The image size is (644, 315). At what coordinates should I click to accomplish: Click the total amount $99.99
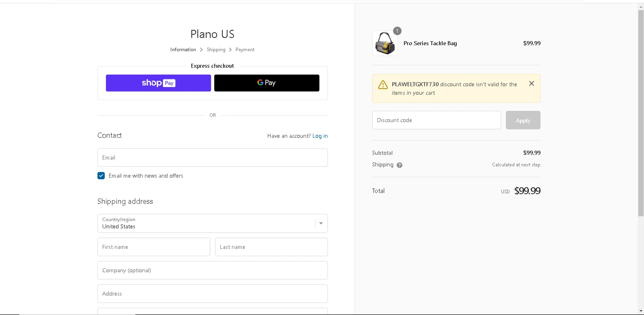pyautogui.click(x=527, y=191)
